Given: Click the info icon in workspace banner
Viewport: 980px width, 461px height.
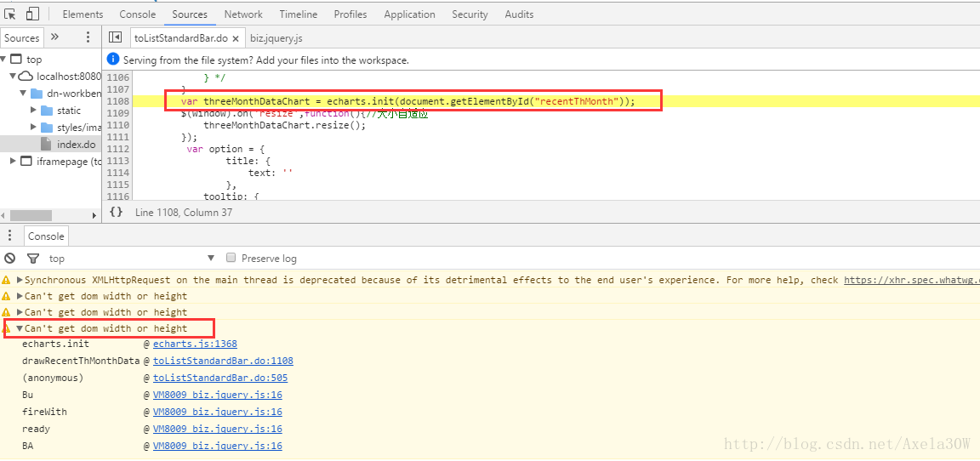Looking at the screenshot, I should point(113,60).
